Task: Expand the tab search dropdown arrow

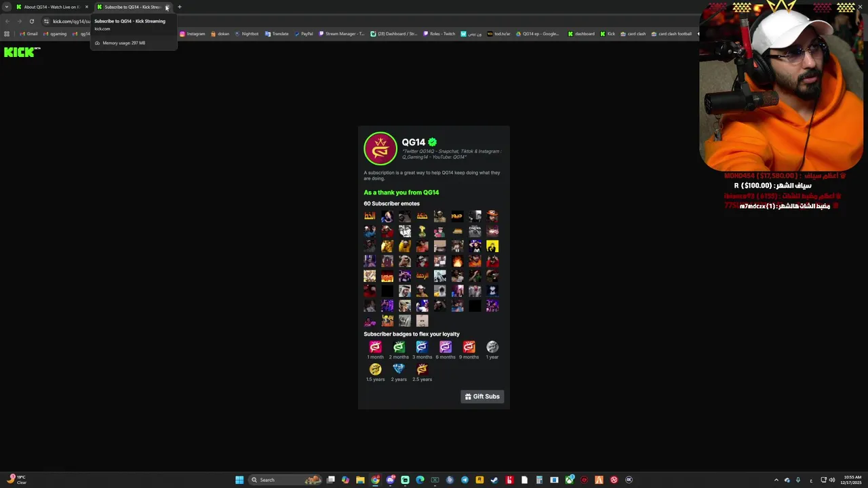Action: pyautogui.click(x=7, y=7)
